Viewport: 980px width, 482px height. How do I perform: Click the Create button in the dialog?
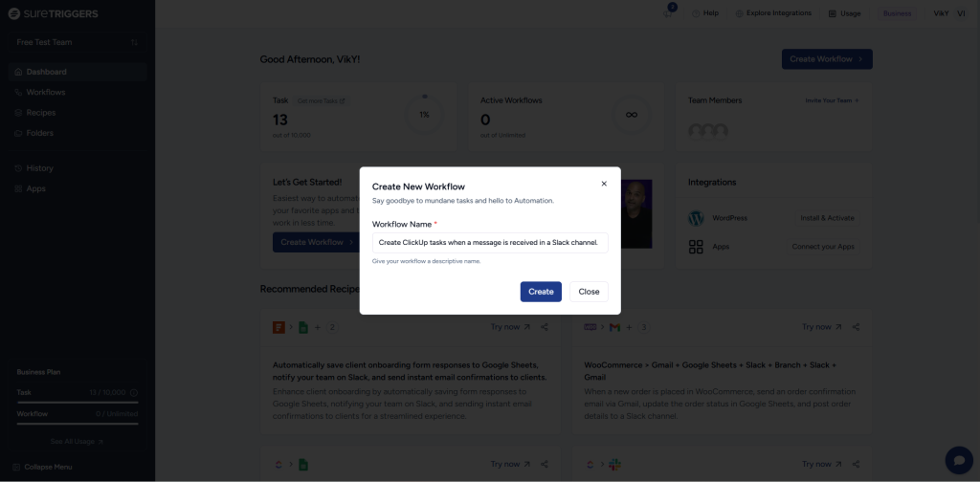point(541,292)
